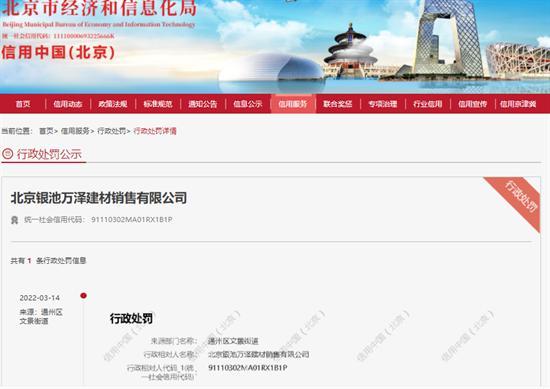Click the 北京市经济和信息化局 header title
The height and width of the screenshot is (389, 550).
point(99,8)
